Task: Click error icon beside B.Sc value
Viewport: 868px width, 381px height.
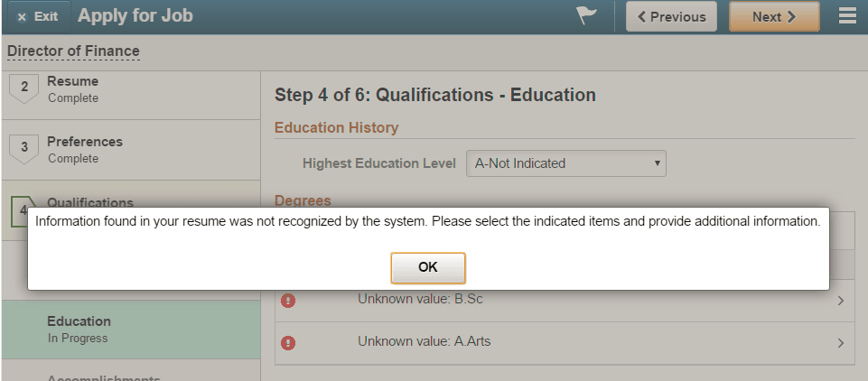Action: (x=288, y=301)
